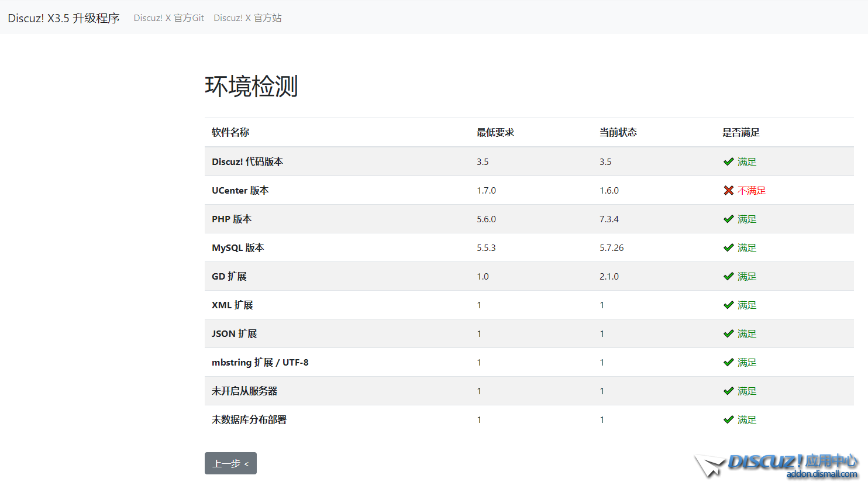Click the 不满足 status text for UCenter
This screenshot has width=868, height=489.
coord(751,191)
